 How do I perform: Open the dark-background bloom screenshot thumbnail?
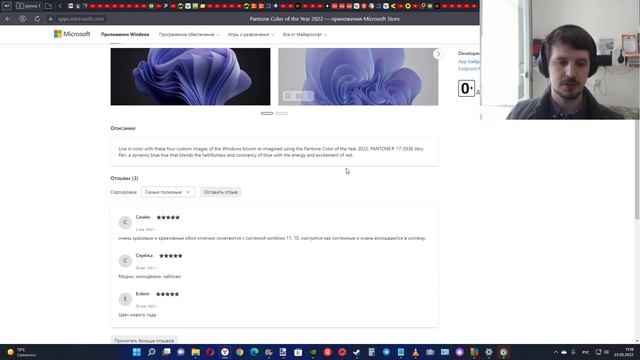pyautogui.click(x=190, y=76)
